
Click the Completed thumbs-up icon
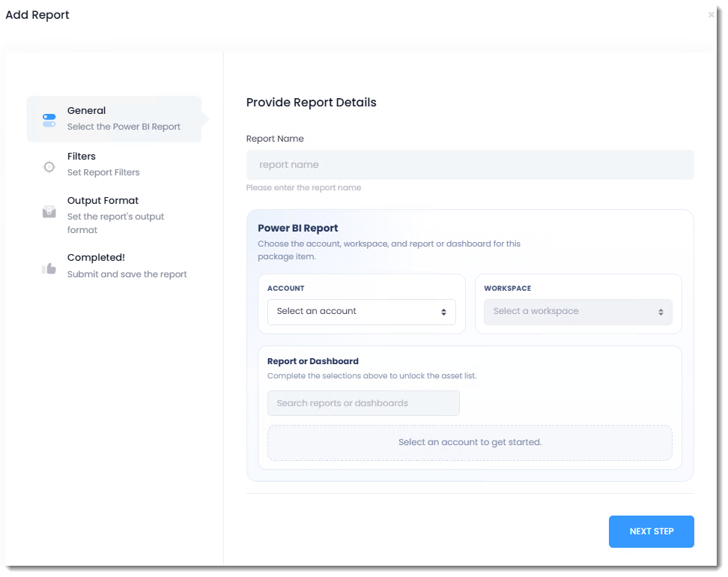point(49,268)
